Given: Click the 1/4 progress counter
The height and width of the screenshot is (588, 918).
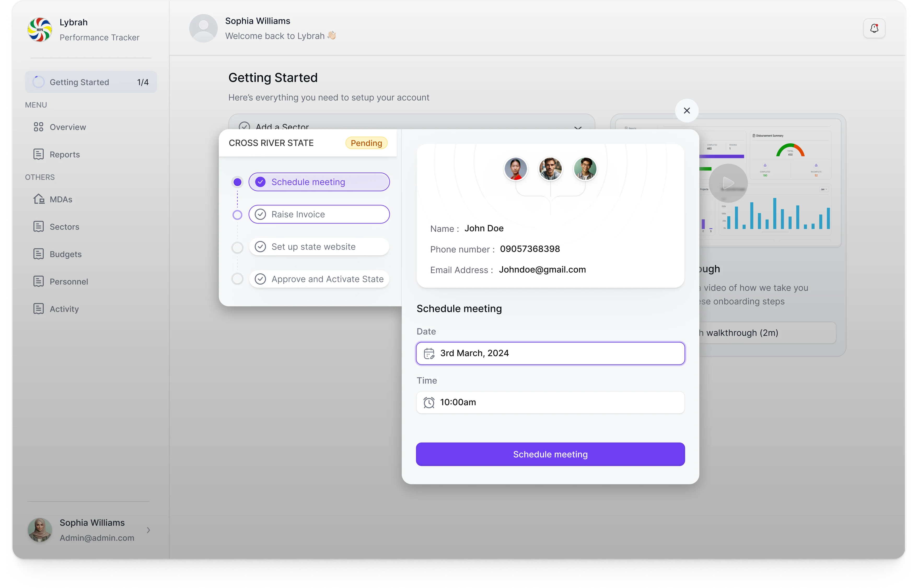Looking at the screenshot, I should 143,82.
